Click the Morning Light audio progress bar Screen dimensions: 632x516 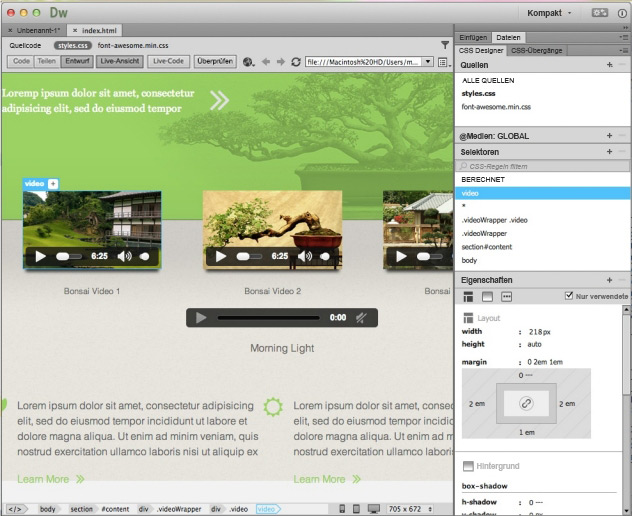point(268,318)
